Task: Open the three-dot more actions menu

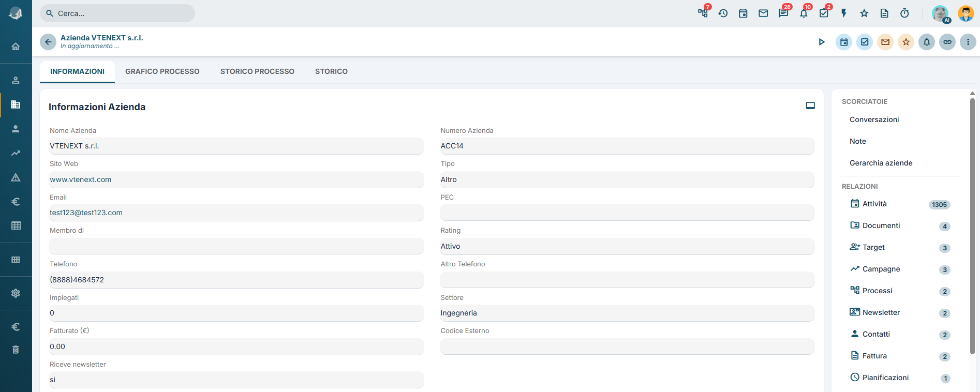Action: point(968,42)
